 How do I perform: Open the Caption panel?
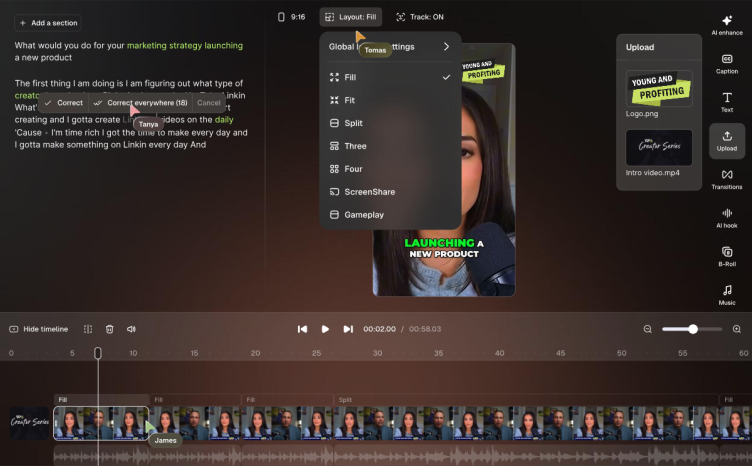click(727, 63)
